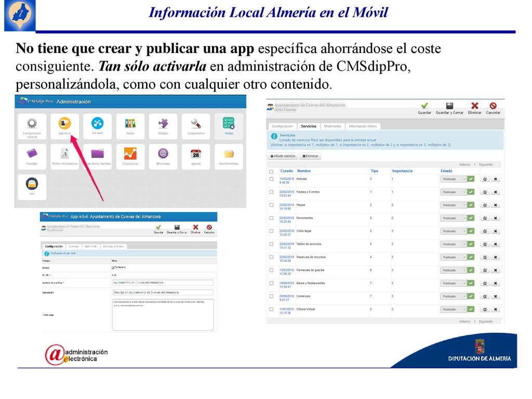The height and width of the screenshot is (399, 532).
Task: Click the Eliminar button below Servicios info
Action: [x=310, y=156]
